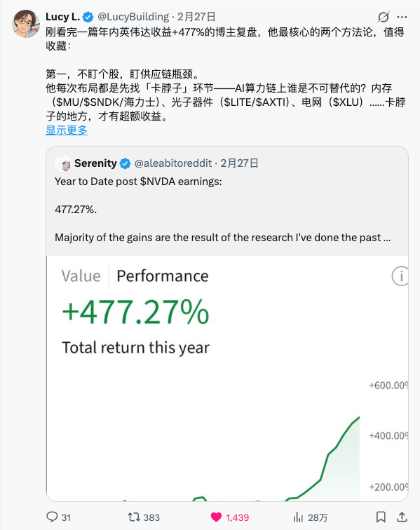Open Serenity's avatar in quoted post

[x=63, y=163]
